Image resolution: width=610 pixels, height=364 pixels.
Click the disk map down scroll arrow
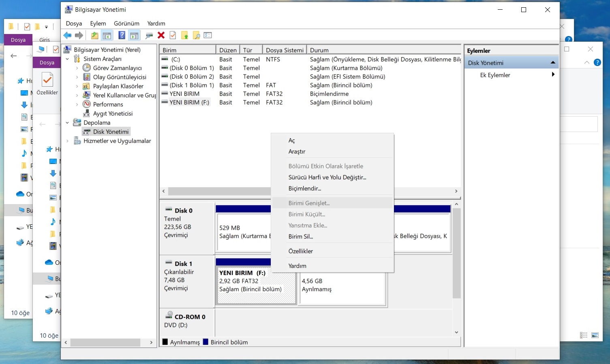pyautogui.click(x=456, y=332)
